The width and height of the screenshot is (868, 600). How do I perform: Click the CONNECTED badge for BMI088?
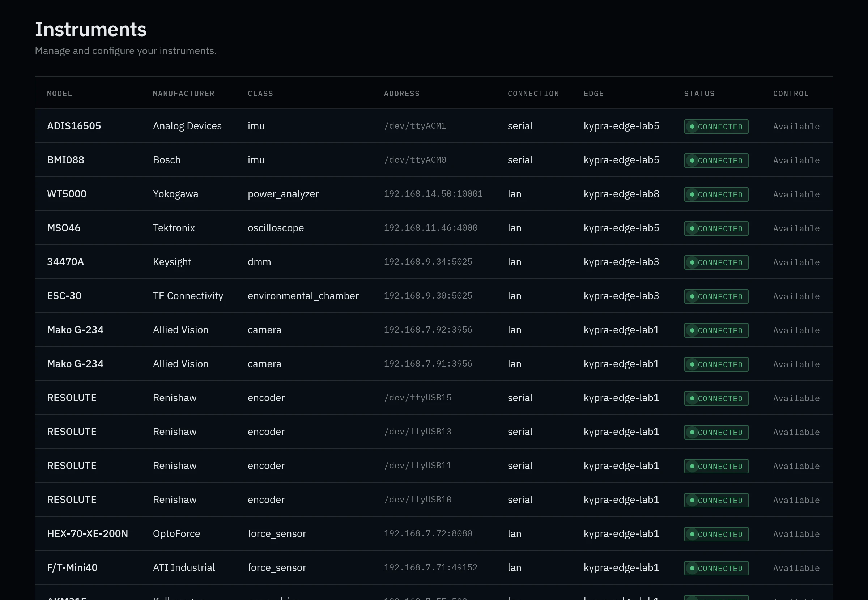[716, 160]
